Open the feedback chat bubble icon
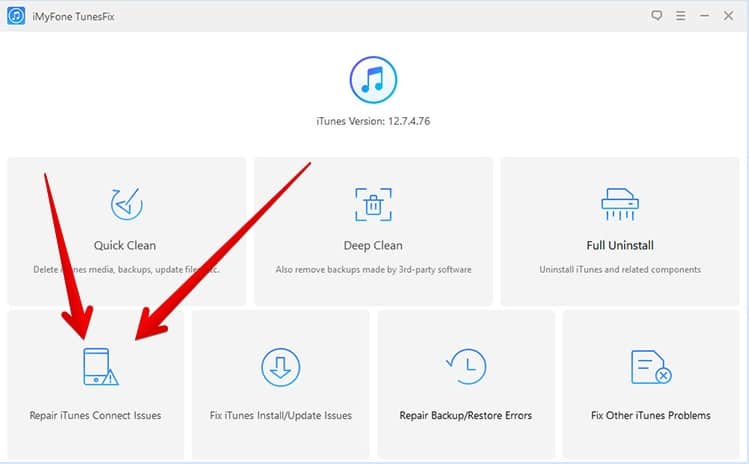The image size is (749, 464). pos(657,15)
